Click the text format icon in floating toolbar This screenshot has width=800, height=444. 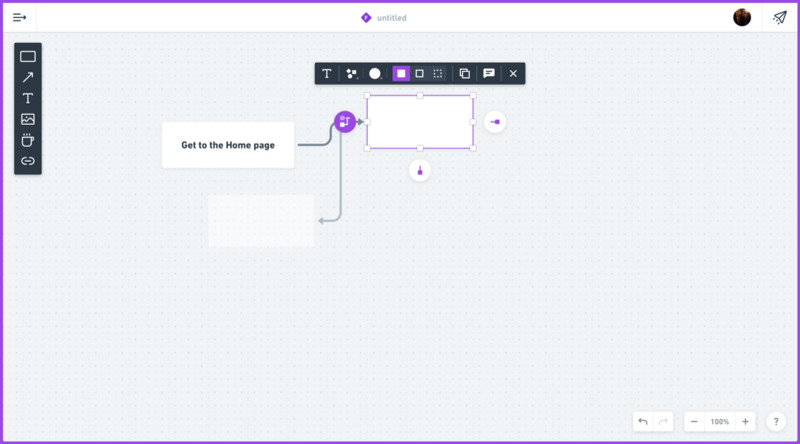click(327, 73)
